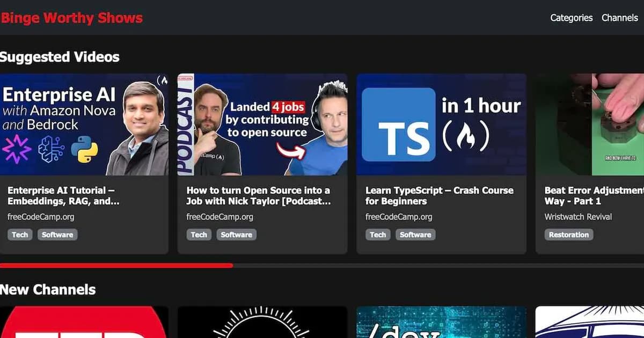Image resolution: width=644 pixels, height=338 pixels.
Task: Select Software tag on Learn TypeScript card
Action: coord(415,234)
